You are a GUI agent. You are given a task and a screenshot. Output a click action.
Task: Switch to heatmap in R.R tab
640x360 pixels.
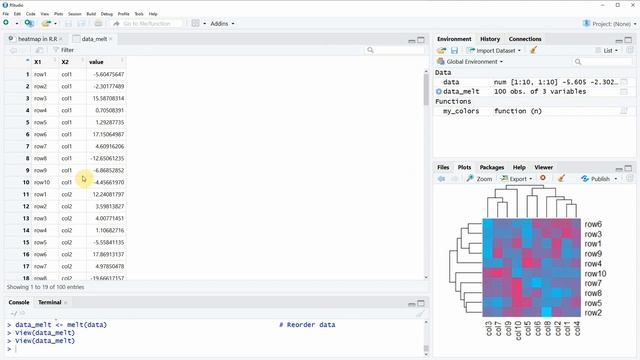click(x=37, y=39)
